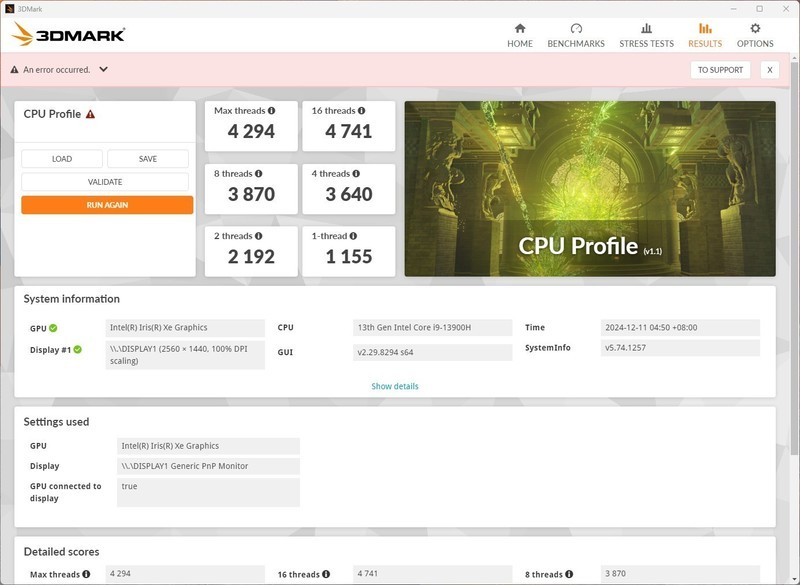800x585 pixels.
Task: Select the System information GPU value field
Action: [185, 327]
